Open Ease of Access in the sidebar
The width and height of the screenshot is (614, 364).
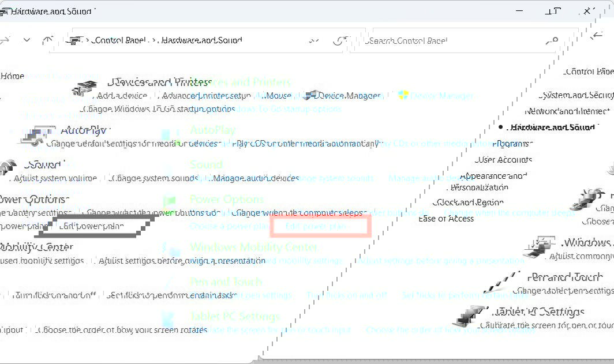coord(446,219)
